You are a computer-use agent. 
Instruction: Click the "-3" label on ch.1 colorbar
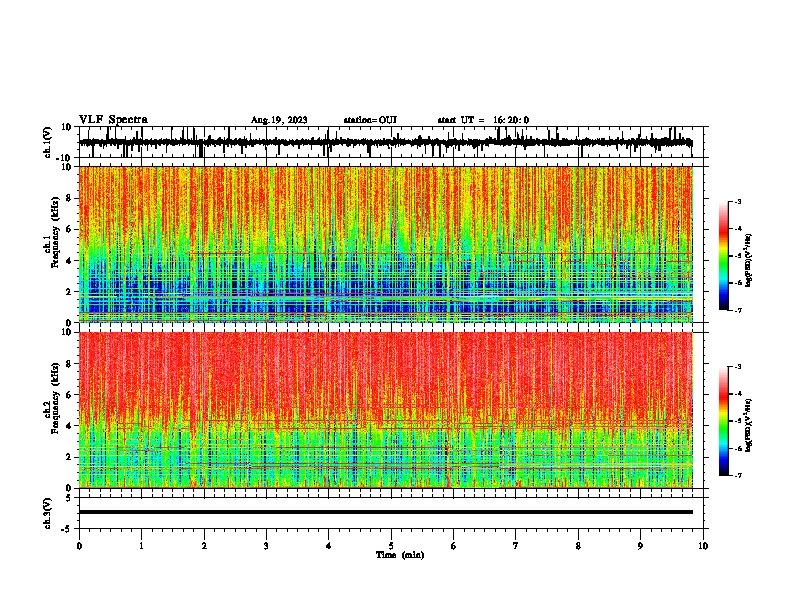[738, 201]
